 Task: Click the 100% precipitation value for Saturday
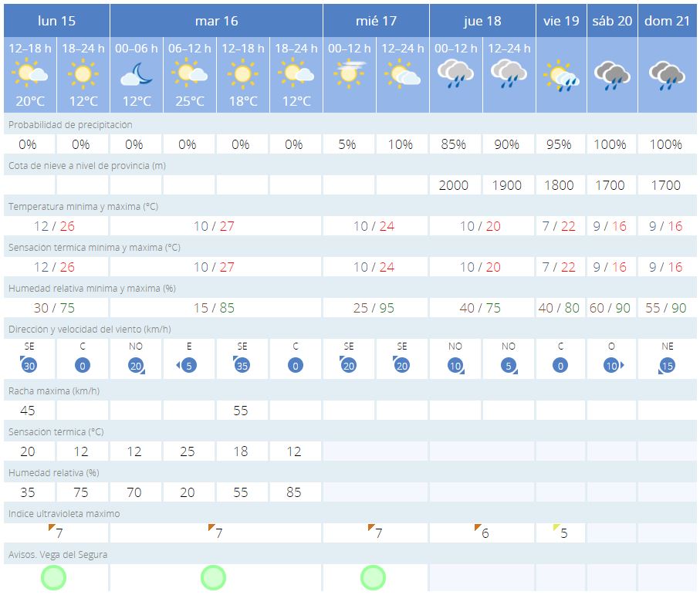[612, 144]
